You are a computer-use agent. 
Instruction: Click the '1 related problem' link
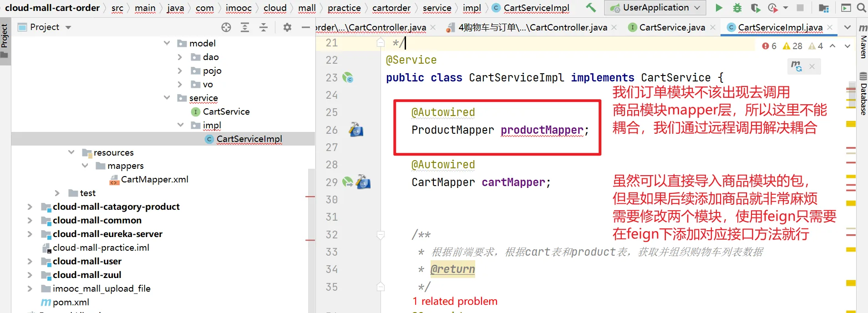[x=455, y=301]
